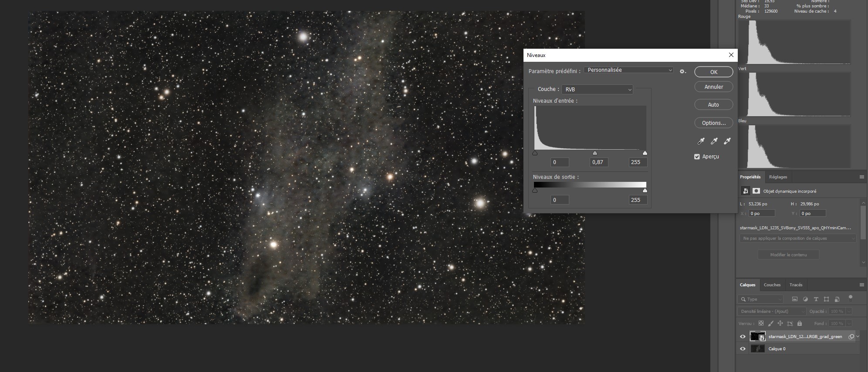This screenshot has width=868, height=372.
Task: Select the starmask_LDN layer thumbnail
Action: 757,336
